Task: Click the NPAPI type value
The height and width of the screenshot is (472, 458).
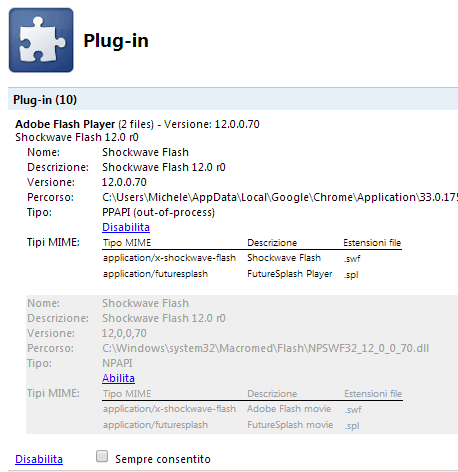Action: [117, 363]
